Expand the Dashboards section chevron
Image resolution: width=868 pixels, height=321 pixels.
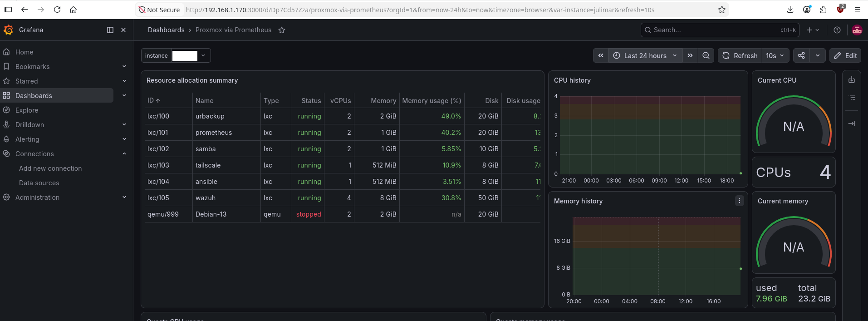124,95
